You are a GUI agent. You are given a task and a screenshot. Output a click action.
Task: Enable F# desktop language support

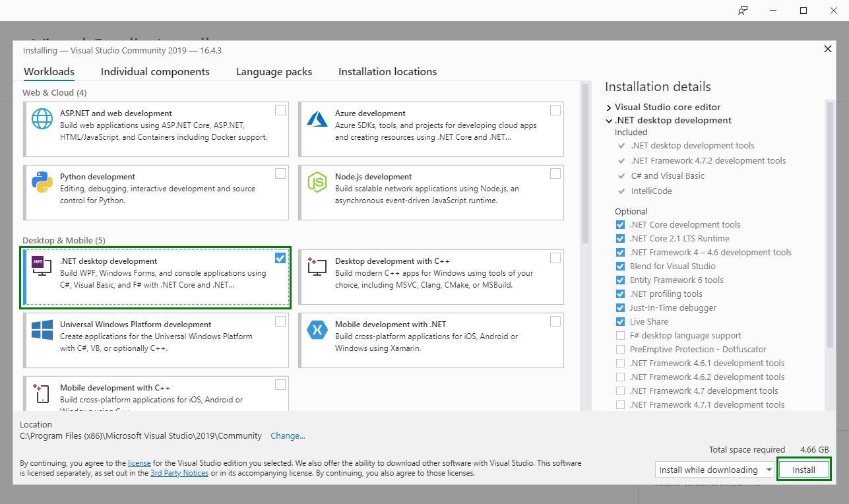(620, 336)
